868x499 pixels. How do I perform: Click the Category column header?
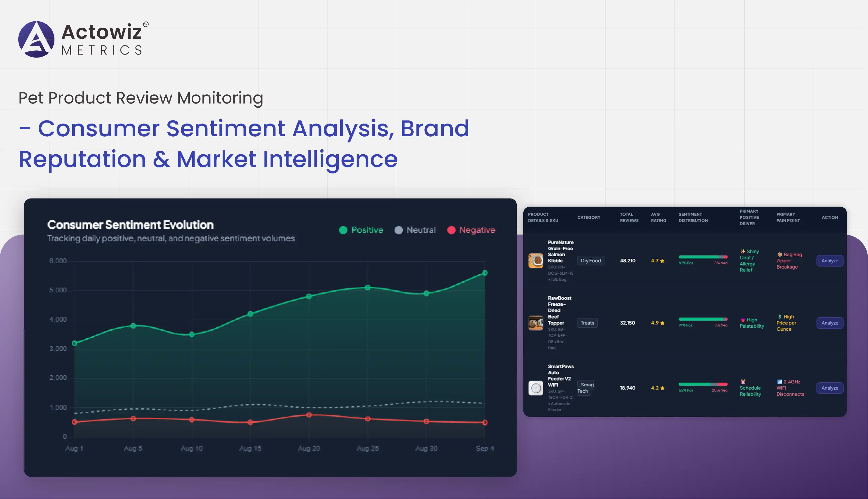click(588, 217)
